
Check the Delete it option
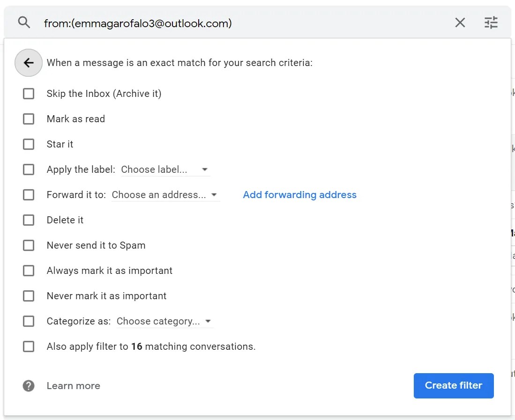coord(28,220)
